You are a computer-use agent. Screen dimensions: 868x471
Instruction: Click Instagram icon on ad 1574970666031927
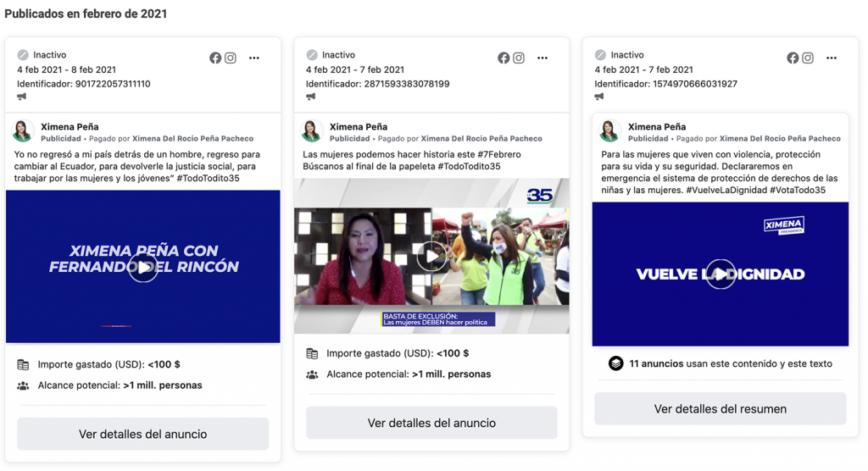click(x=808, y=58)
